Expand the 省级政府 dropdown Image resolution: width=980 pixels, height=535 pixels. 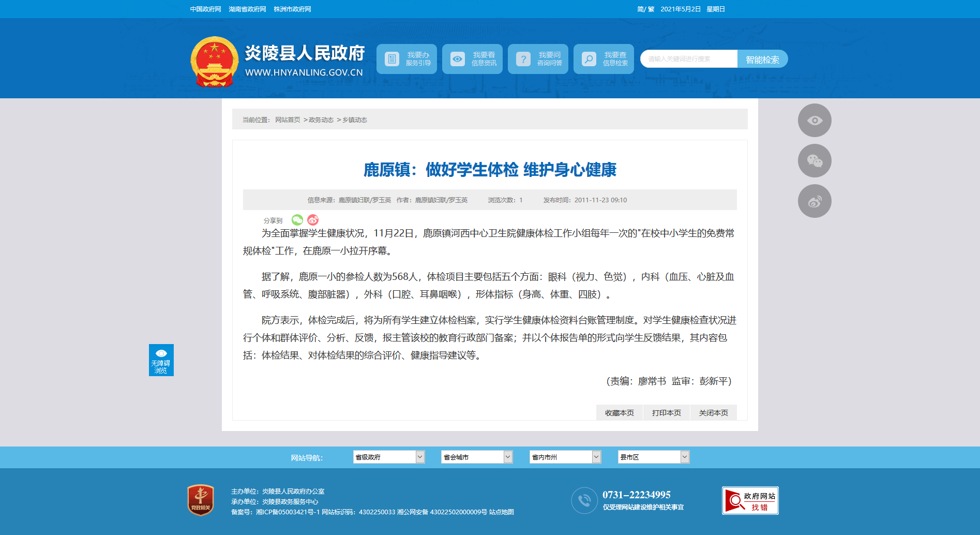(389, 457)
